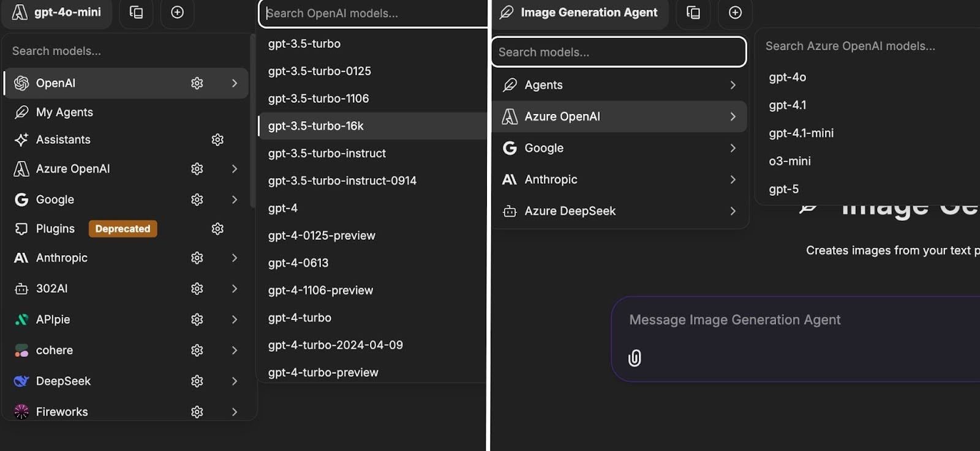The image size is (980, 451).
Task: Click the Deprecated badge on Plugins
Action: [x=123, y=229]
